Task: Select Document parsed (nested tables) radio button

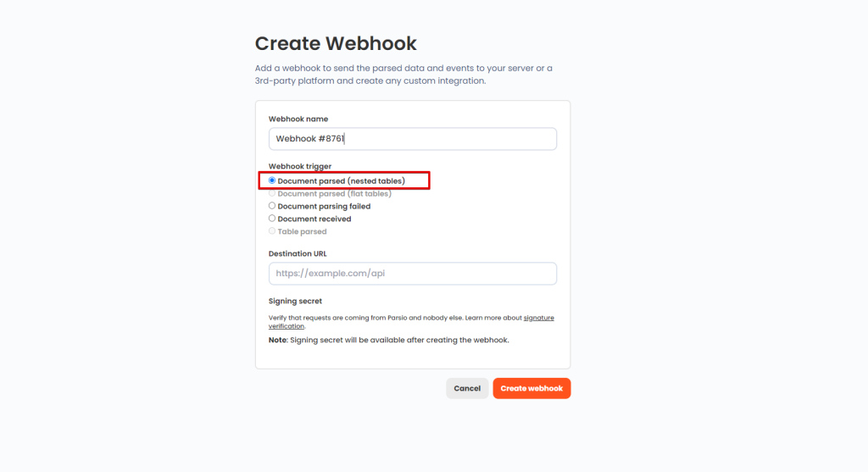Action: [272, 180]
